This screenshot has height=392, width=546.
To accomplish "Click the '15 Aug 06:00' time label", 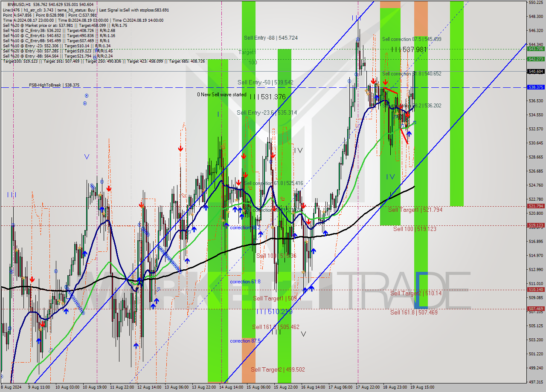I will point(258,387).
